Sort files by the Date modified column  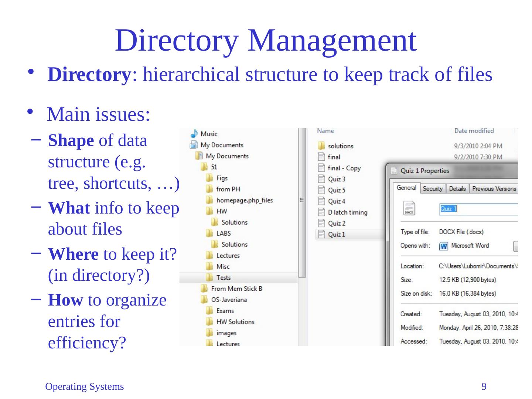pyautogui.click(x=474, y=131)
